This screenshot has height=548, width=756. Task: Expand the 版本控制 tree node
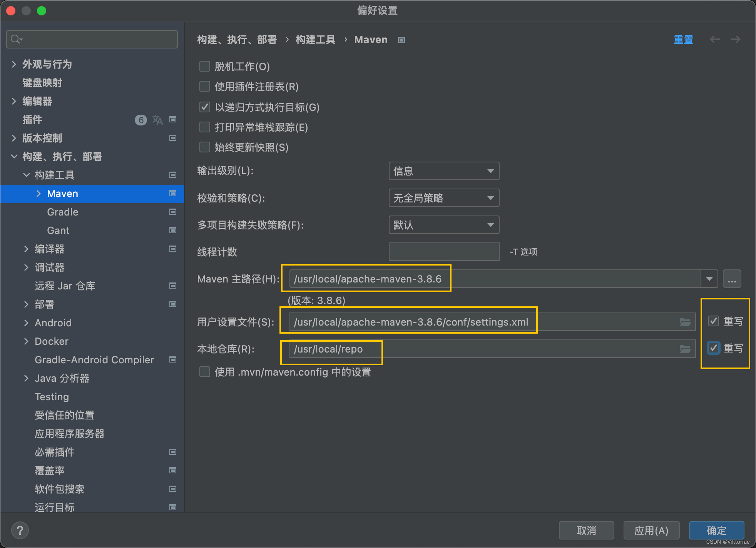14,138
